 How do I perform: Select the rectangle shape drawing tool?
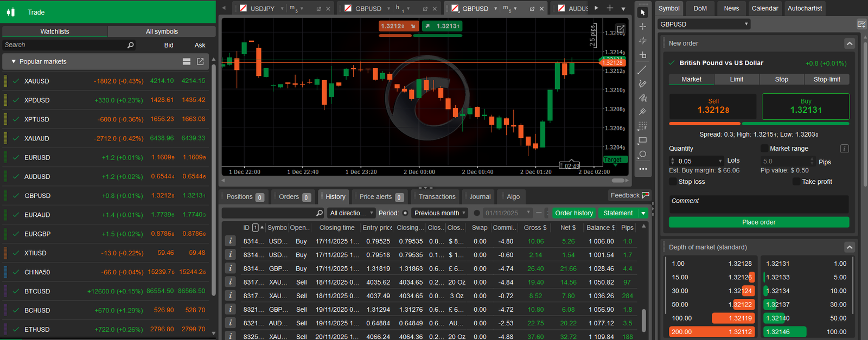[643, 140]
